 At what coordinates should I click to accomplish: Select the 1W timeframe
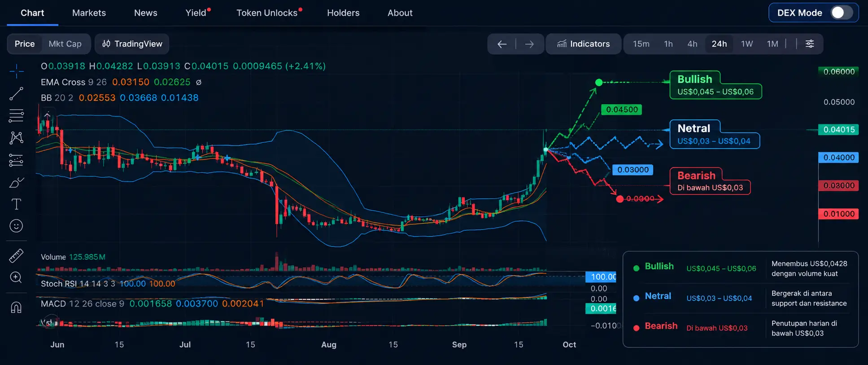tap(747, 44)
